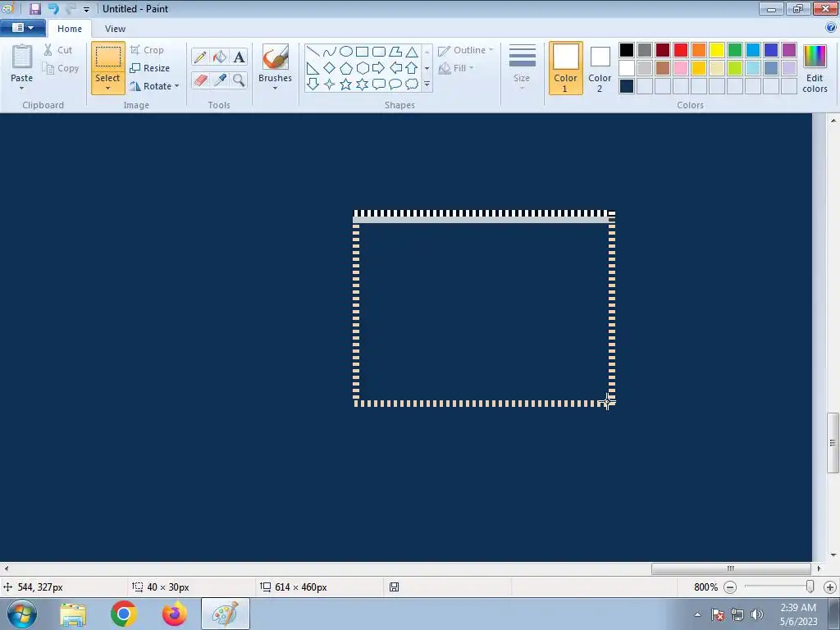Image resolution: width=840 pixels, height=630 pixels.
Task: Select the Rectangle shape
Action: [362, 52]
